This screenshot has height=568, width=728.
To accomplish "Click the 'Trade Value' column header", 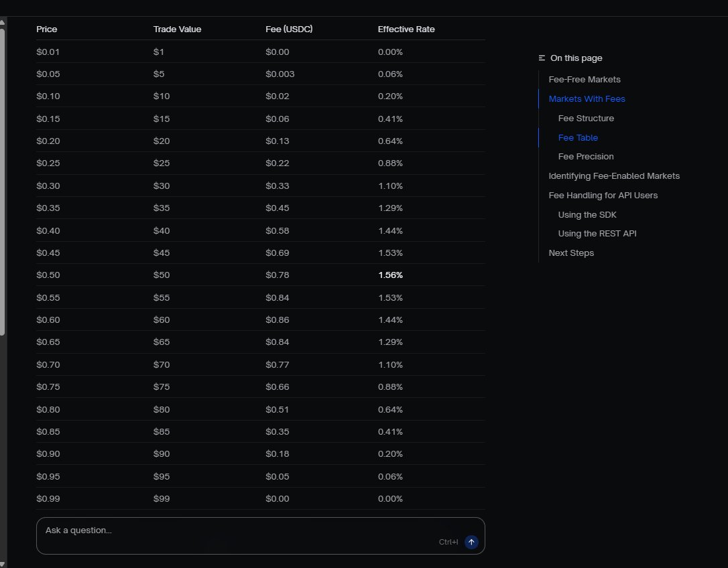I will click(178, 29).
